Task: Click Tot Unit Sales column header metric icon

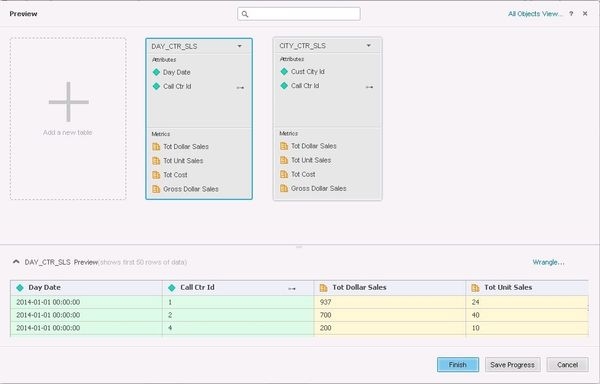Action: (475, 288)
